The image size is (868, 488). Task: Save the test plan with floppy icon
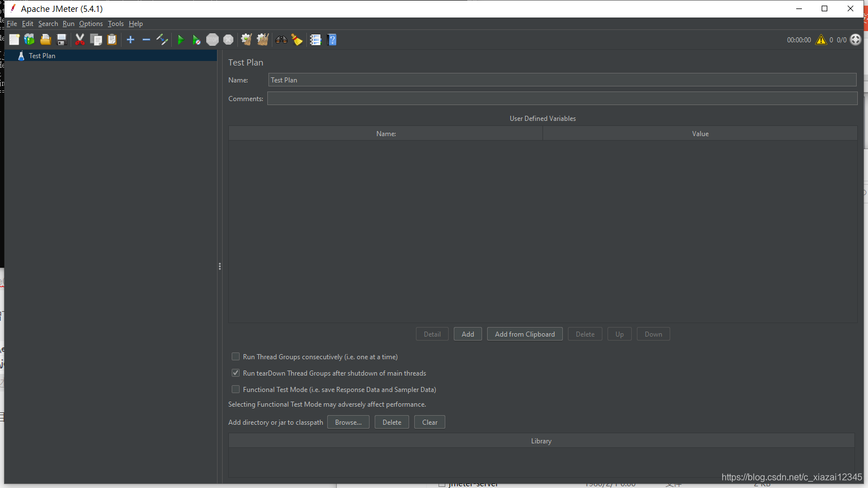point(62,40)
